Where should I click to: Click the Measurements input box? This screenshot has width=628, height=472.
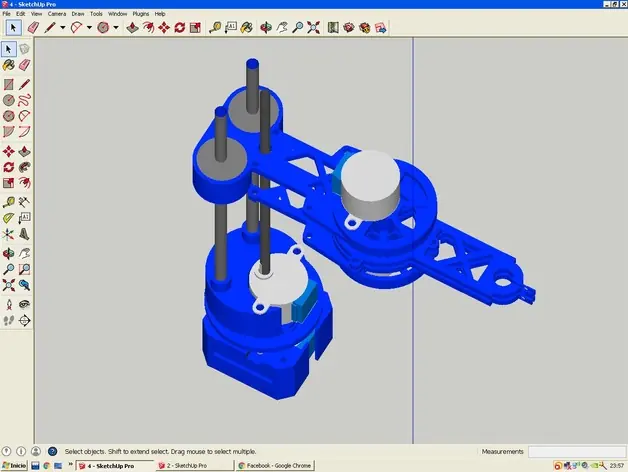[x=577, y=452]
